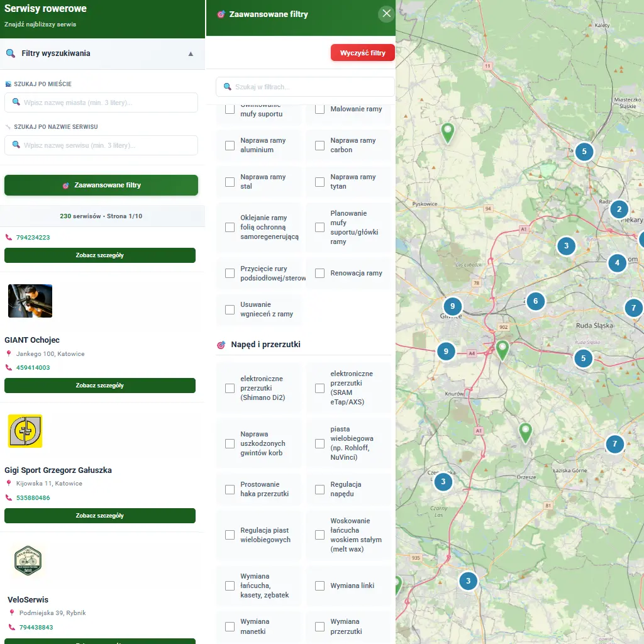644x644 pixels.
Task: Call phone number 794438843
Action: pyautogui.click(x=36, y=627)
